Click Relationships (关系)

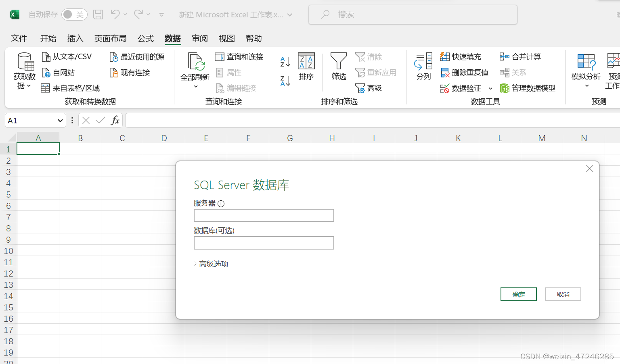(x=513, y=73)
